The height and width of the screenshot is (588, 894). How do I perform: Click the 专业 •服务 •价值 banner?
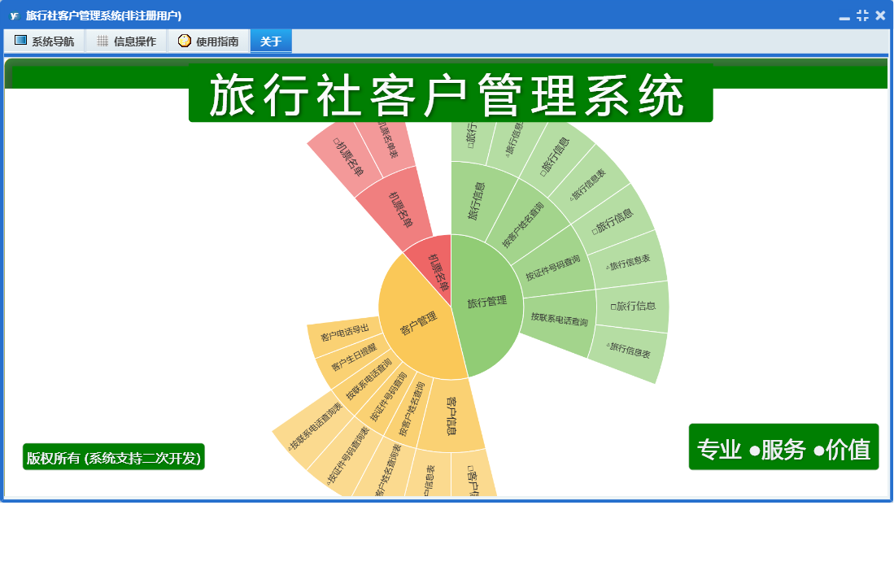pos(783,448)
